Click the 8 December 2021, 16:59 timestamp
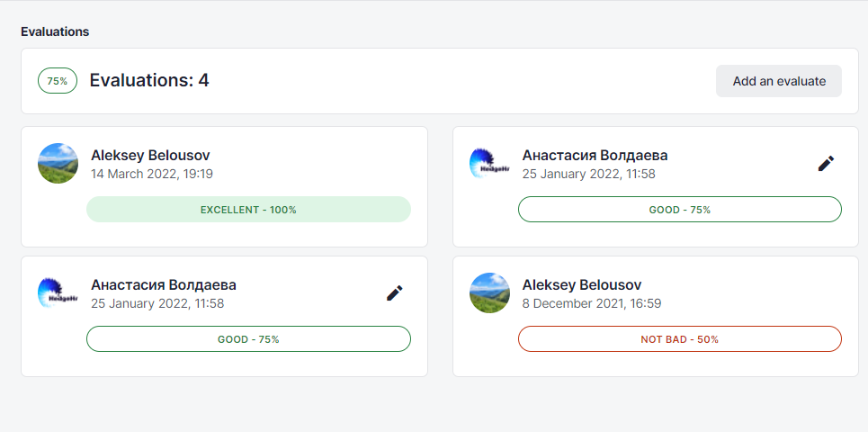868x432 pixels. click(592, 303)
